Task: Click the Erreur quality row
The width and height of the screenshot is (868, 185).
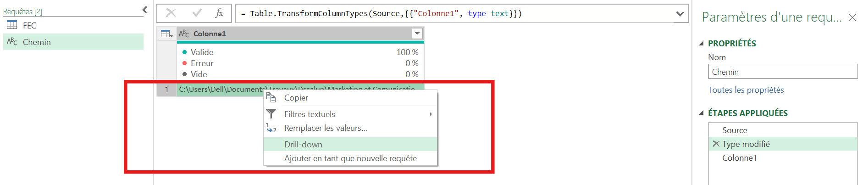Action: [x=300, y=63]
